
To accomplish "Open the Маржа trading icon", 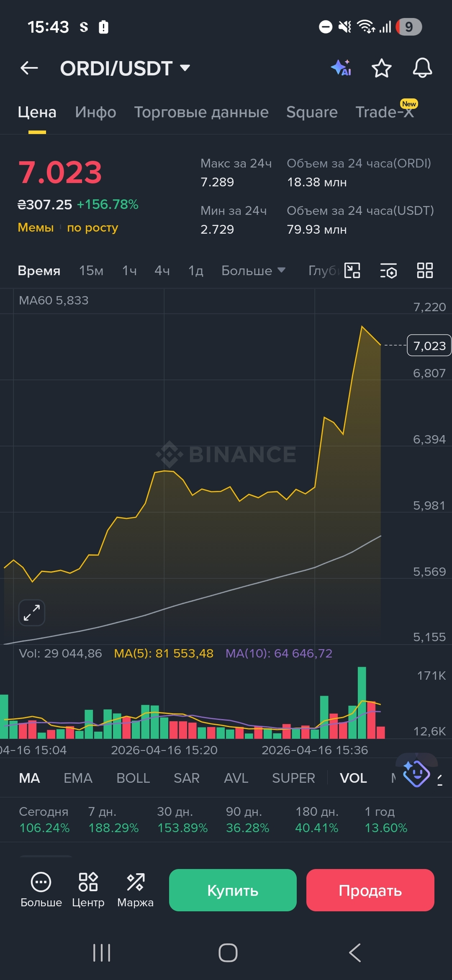I will click(x=135, y=890).
